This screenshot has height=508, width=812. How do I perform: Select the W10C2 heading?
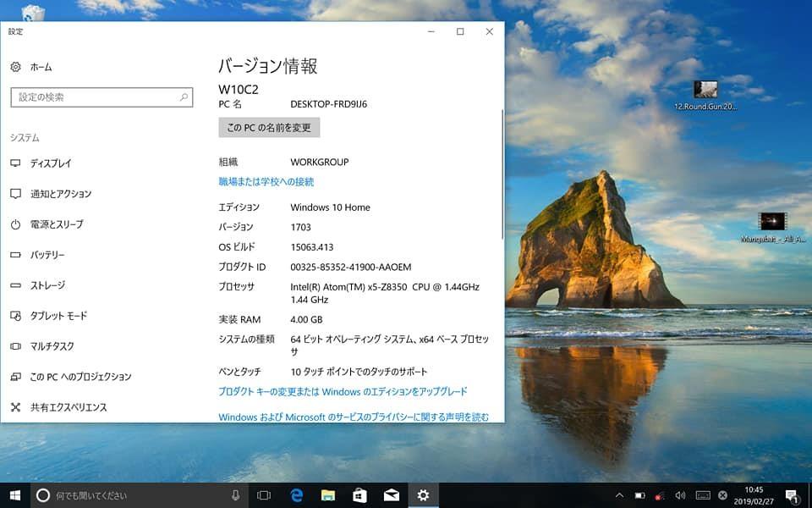239,89
